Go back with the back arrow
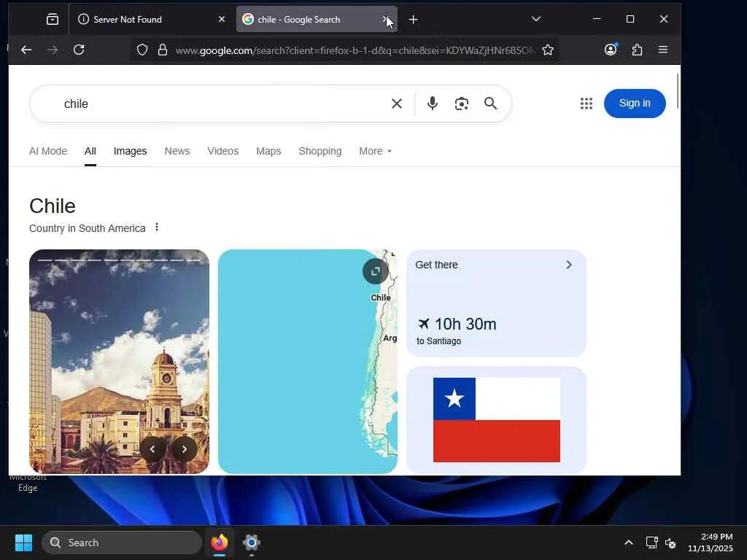747x560 pixels. click(27, 50)
